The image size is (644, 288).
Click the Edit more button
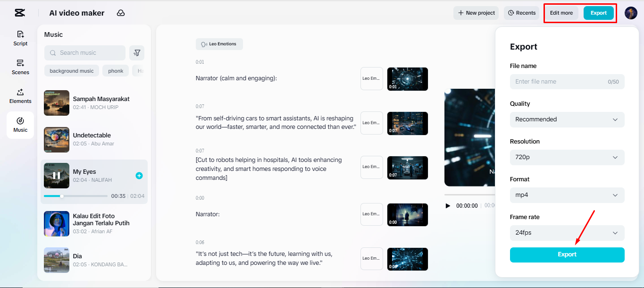[561, 13]
